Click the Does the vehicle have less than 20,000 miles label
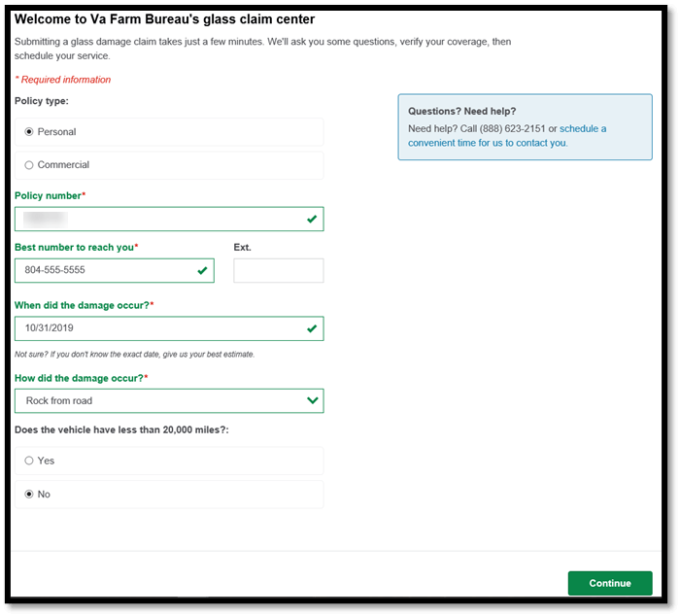680x616 pixels. click(121, 429)
